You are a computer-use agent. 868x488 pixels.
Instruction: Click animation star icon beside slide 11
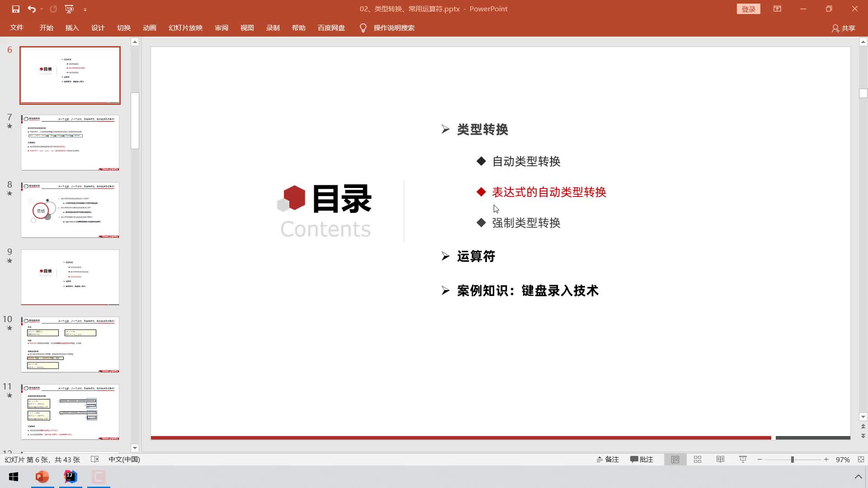[9, 395]
